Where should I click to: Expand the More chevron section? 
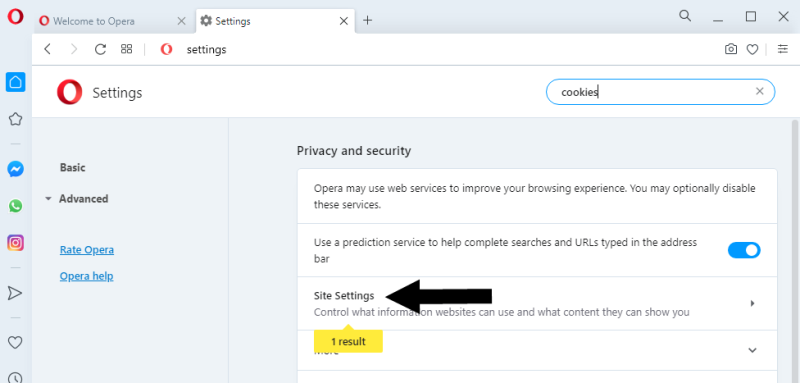pyautogui.click(x=752, y=350)
